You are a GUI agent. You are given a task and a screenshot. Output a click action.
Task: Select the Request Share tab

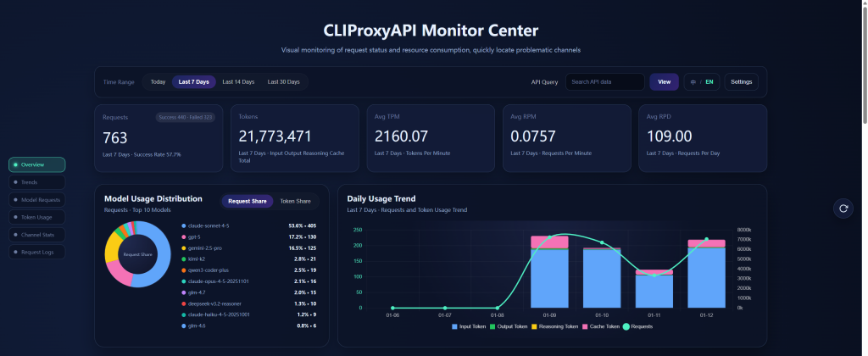tap(248, 201)
